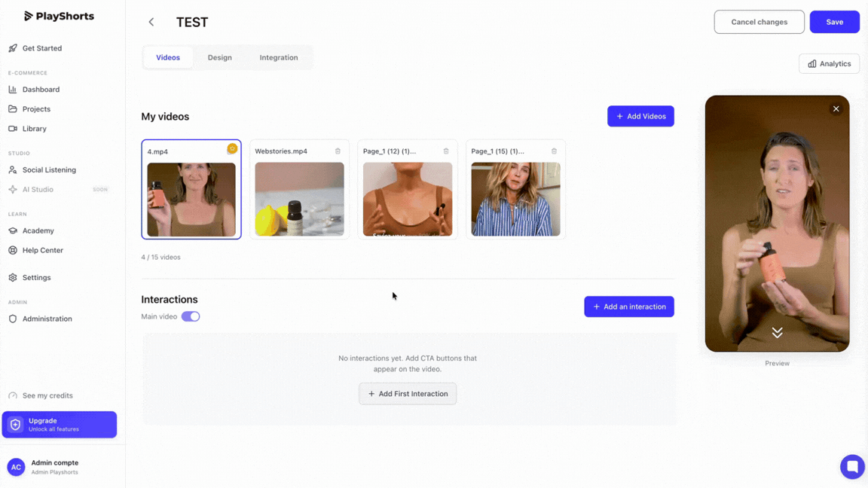Click the Save button
Viewport: 868px width, 488px height.
tap(834, 22)
